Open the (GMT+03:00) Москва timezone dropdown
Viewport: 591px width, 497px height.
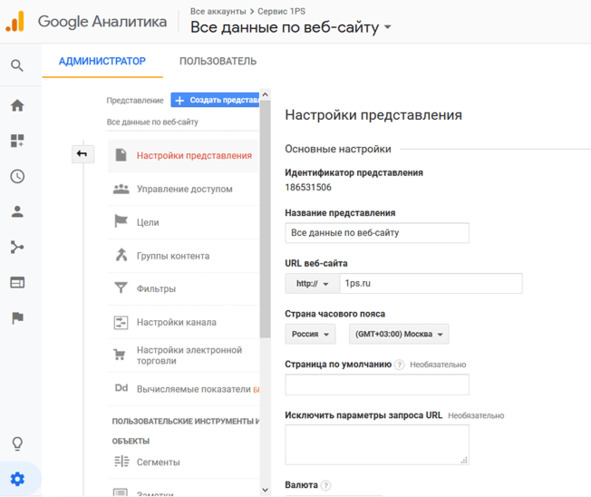pos(399,334)
